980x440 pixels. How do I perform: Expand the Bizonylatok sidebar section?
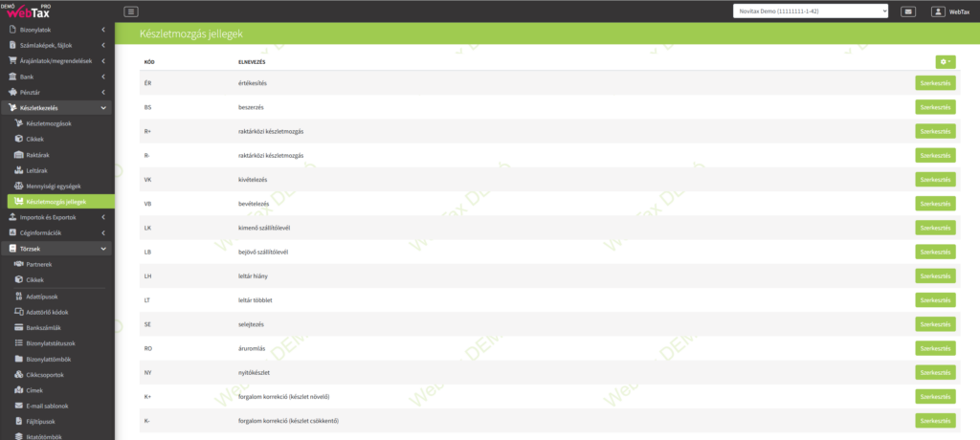tap(56, 31)
